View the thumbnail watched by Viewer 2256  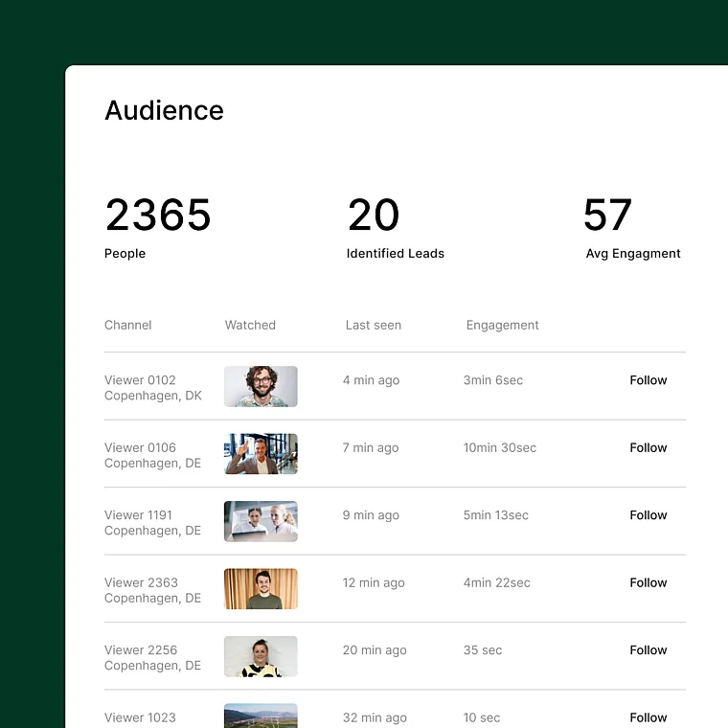tap(261, 656)
